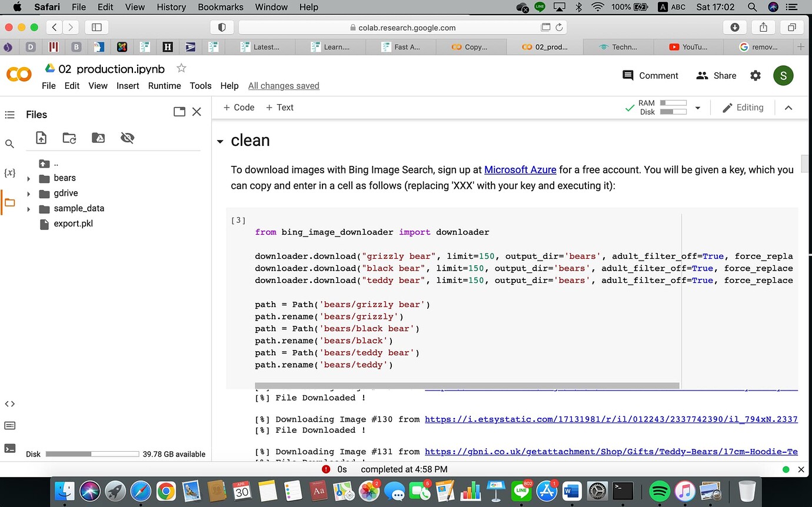Screen dimensions: 812x507
Task: Click the Upload to session storage icon
Action: (x=41, y=138)
